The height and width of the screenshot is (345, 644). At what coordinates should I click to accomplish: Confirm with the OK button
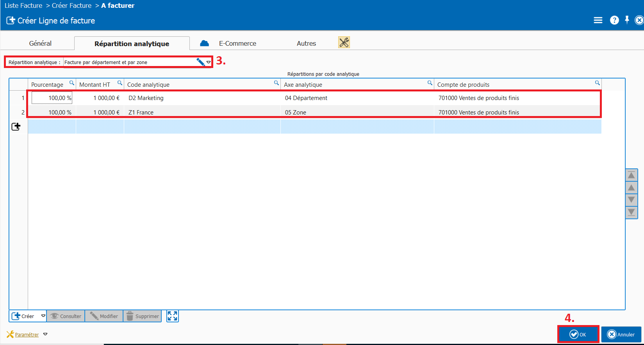578,334
